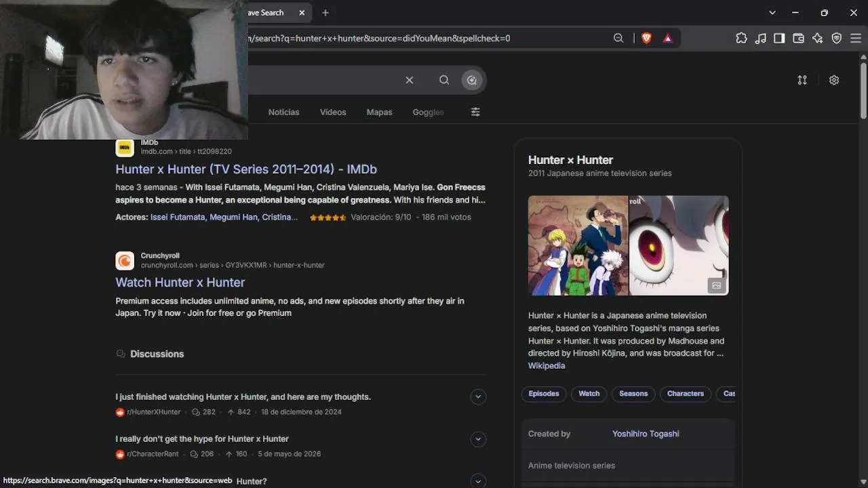Open the media music note control
This screenshot has height=488, width=868.
[760, 39]
